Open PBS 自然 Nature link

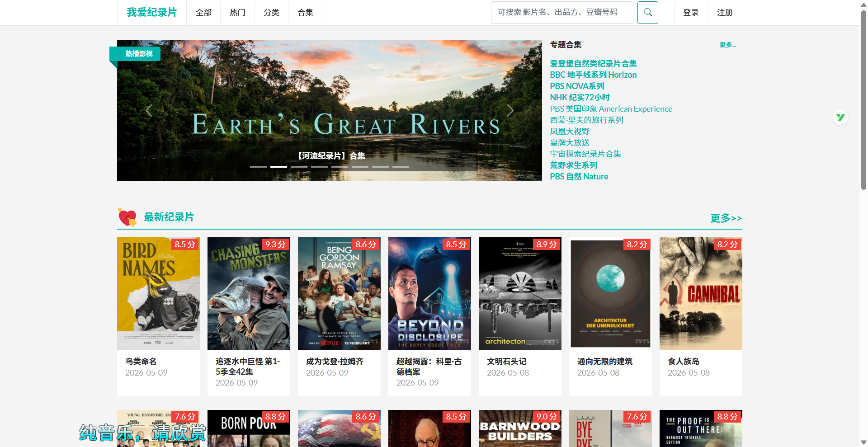point(579,177)
